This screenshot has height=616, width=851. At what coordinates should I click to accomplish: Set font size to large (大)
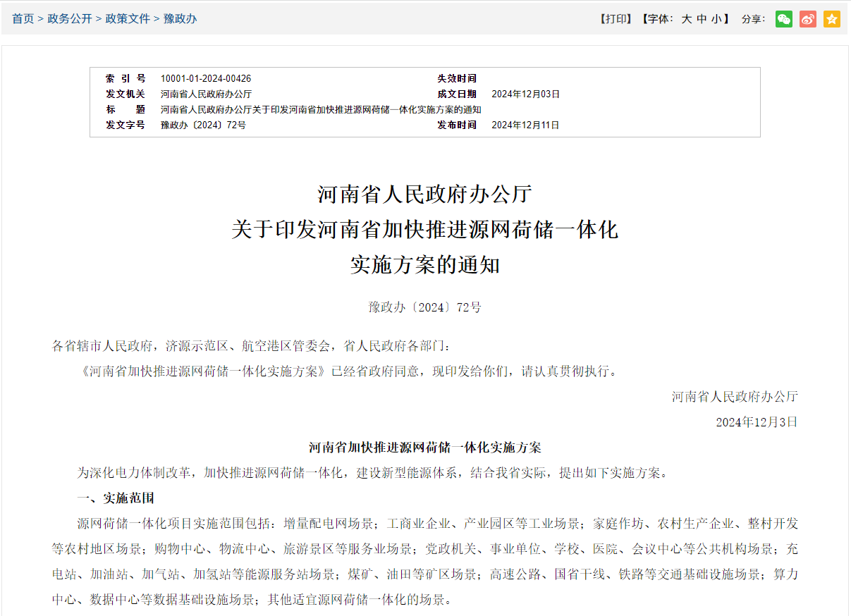[x=686, y=19]
